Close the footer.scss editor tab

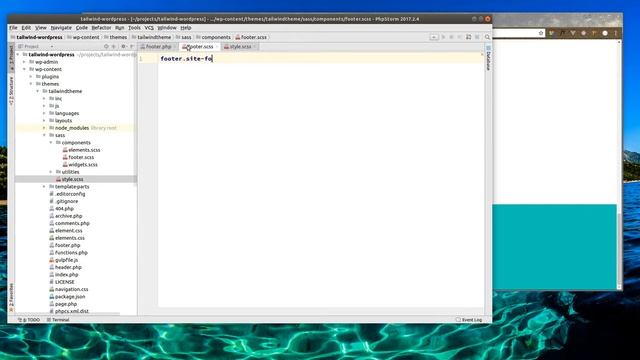(x=217, y=47)
